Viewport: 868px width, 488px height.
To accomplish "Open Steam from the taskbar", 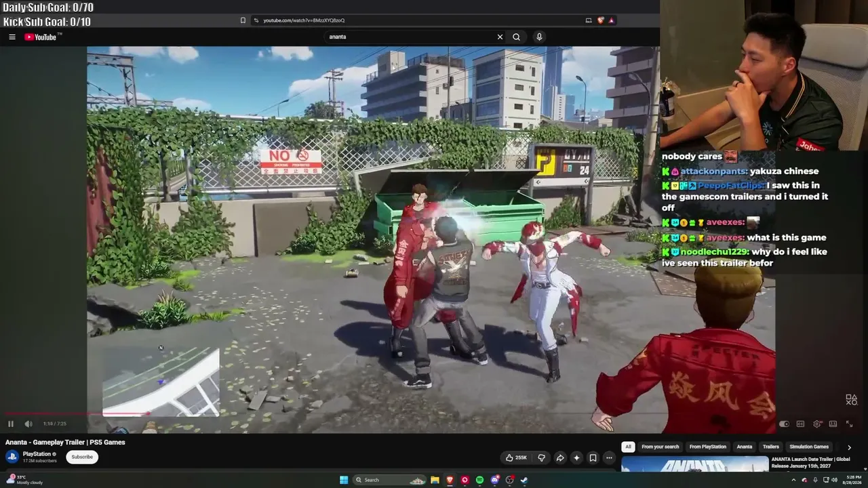I will 524,480.
